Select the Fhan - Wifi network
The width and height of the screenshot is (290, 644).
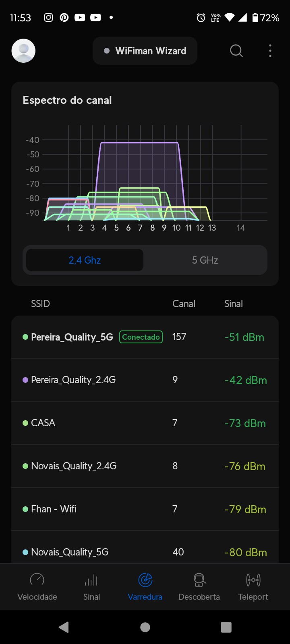coord(145,509)
